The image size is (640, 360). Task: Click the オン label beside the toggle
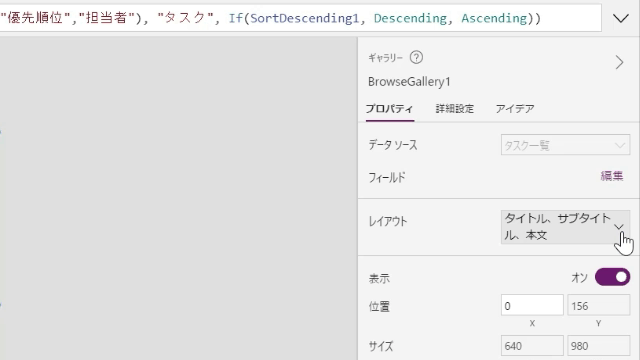(579, 278)
